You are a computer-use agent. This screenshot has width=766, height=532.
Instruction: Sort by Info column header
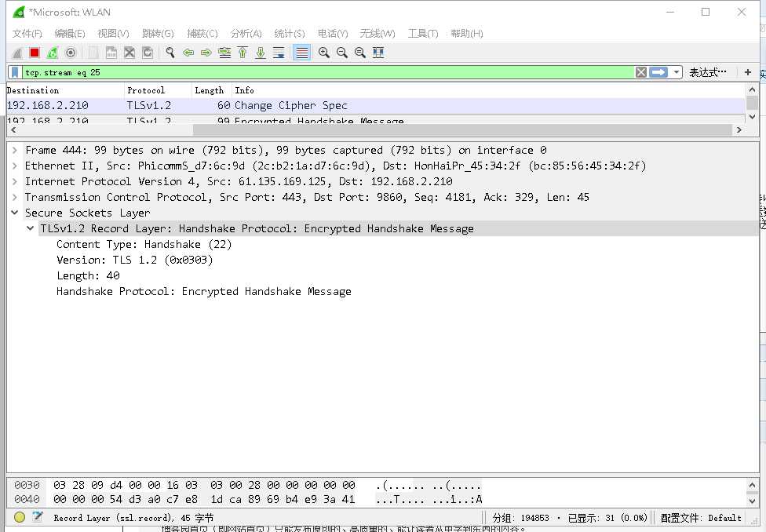point(488,90)
